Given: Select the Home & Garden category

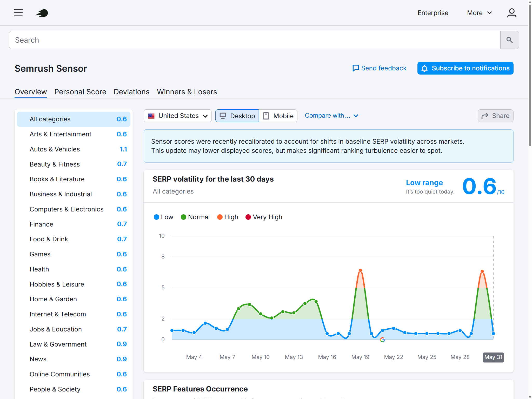Looking at the screenshot, I should pyautogui.click(x=74, y=299).
